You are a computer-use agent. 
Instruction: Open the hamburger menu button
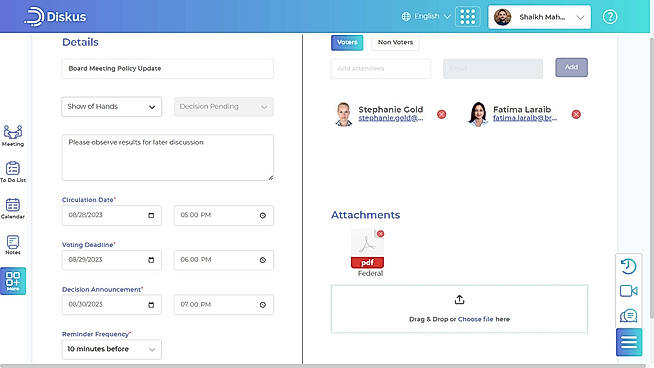[x=629, y=342]
